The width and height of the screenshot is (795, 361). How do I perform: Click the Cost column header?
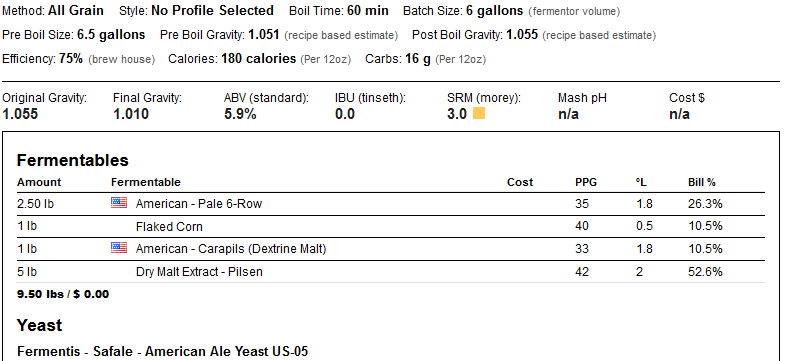pos(520,182)
